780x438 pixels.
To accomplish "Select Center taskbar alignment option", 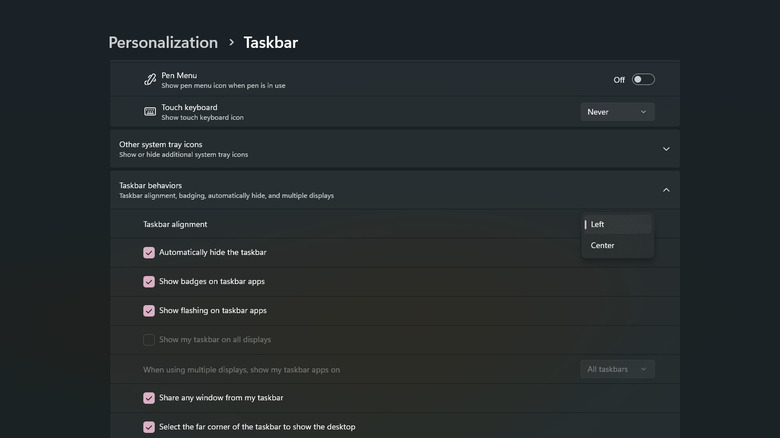I will point(617,245).
